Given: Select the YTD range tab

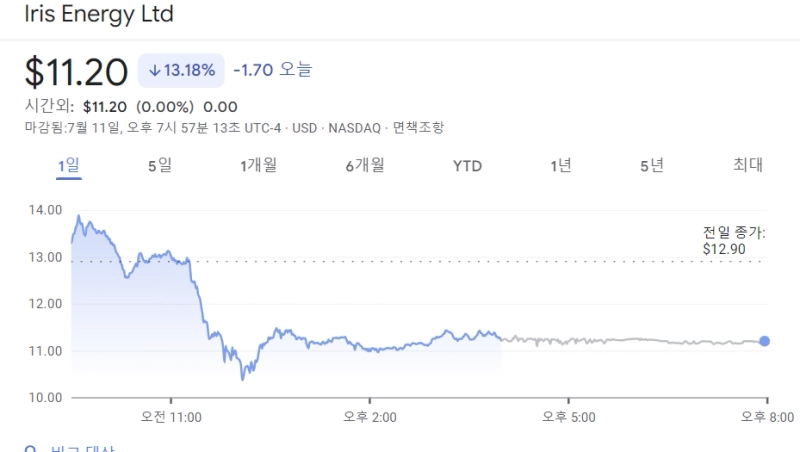Looking at the screenshot, I should 467,166.
